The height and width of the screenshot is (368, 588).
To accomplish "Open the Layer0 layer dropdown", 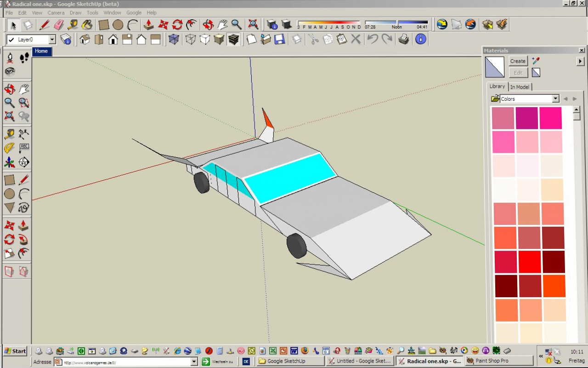I will point(52,40).
